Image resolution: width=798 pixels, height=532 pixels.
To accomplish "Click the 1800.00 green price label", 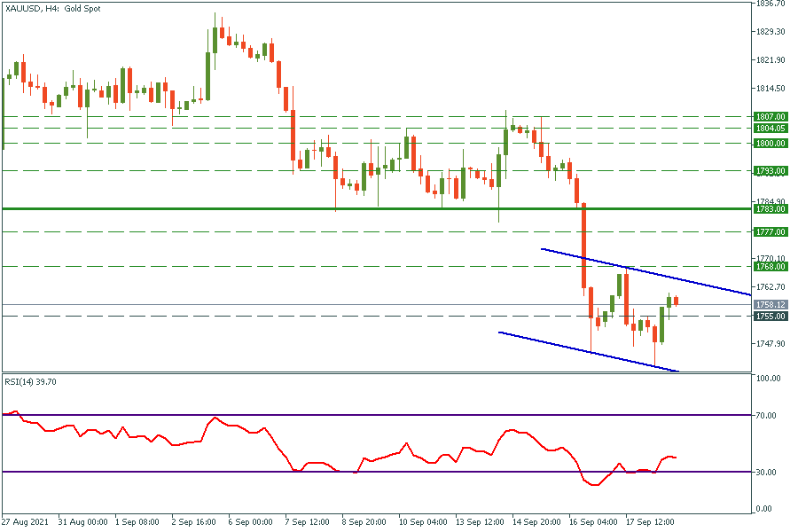I will pyautogui.click(x=770, y=143).
